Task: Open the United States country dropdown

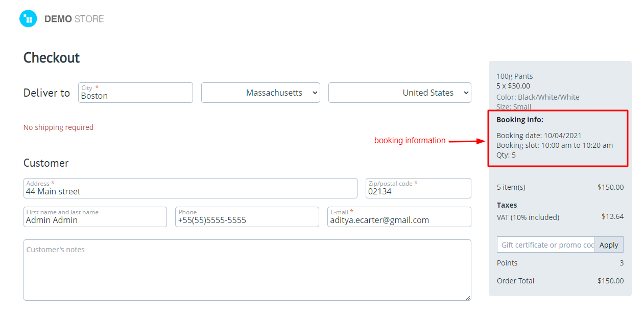Action: pyautogui.click(x=400, y=93)
